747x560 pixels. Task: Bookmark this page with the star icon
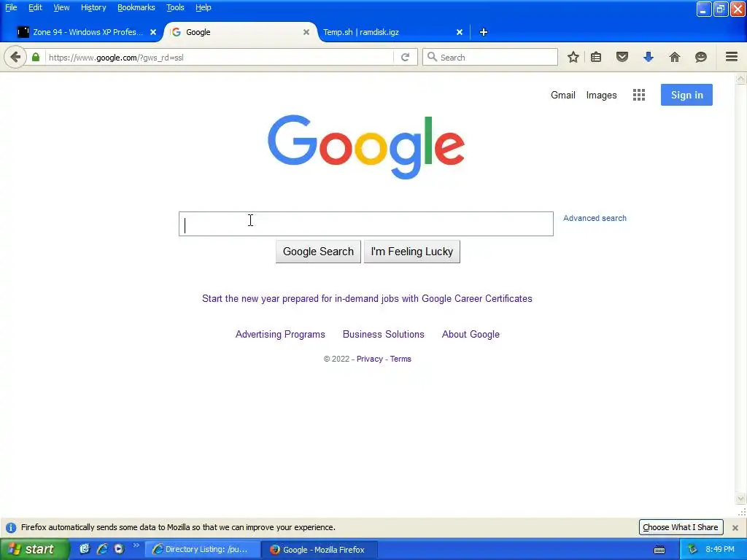[573, 57]
